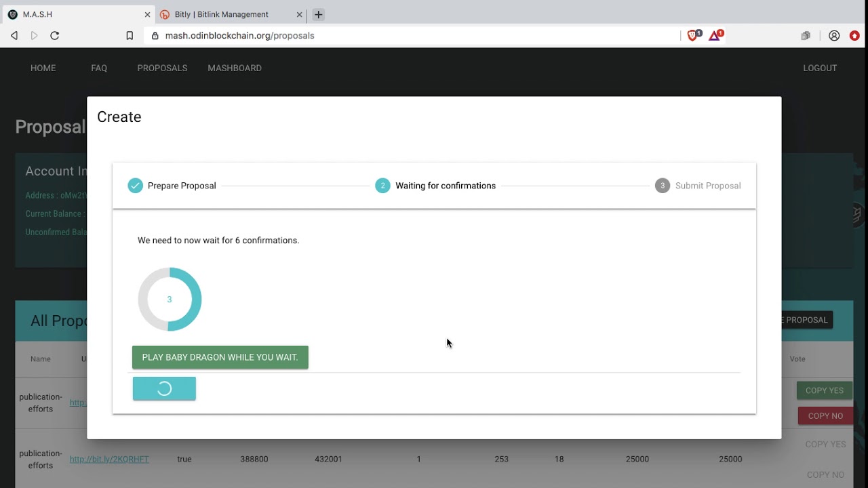868x488 pixels.
Task: Click the 388800 table cell
Action: [254, 459]
